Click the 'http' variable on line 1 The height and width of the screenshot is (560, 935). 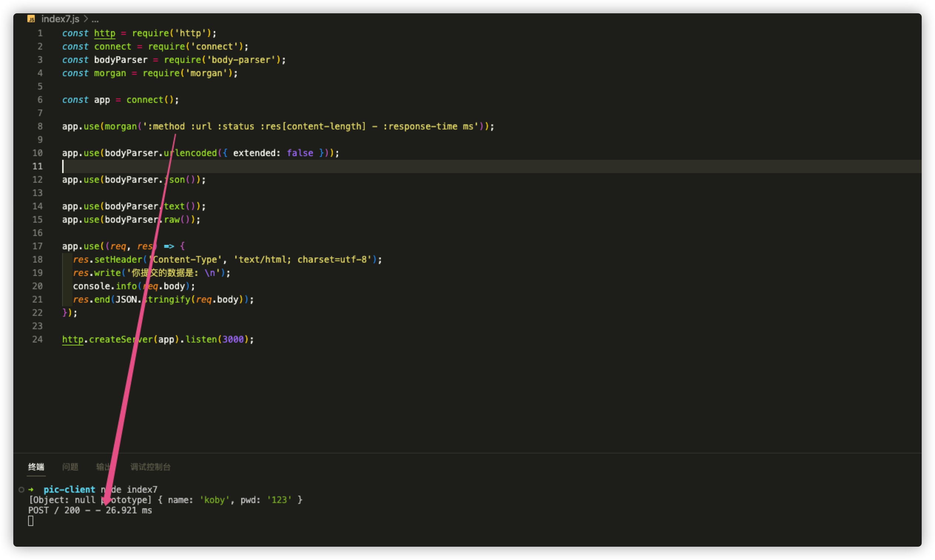(x=105, y=33)
